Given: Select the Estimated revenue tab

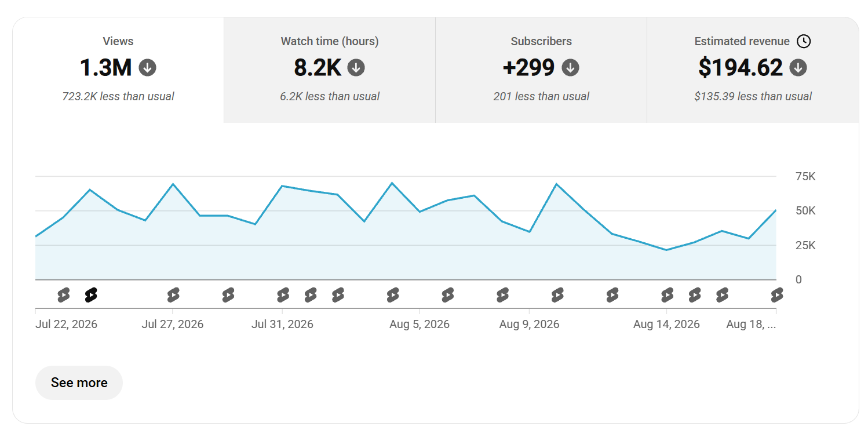Looking at the screenshot, I should (x=753, y=70).
